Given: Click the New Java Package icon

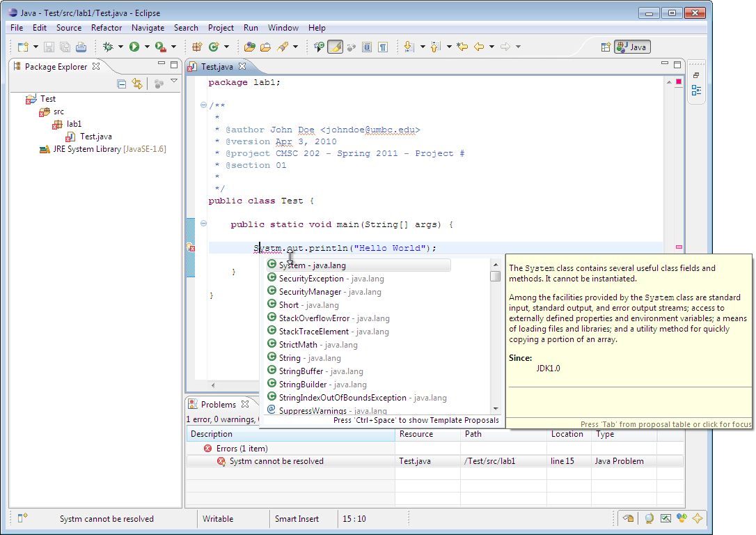Looking at the screenshot, I should pyautogui.click(x=197, y=47).
